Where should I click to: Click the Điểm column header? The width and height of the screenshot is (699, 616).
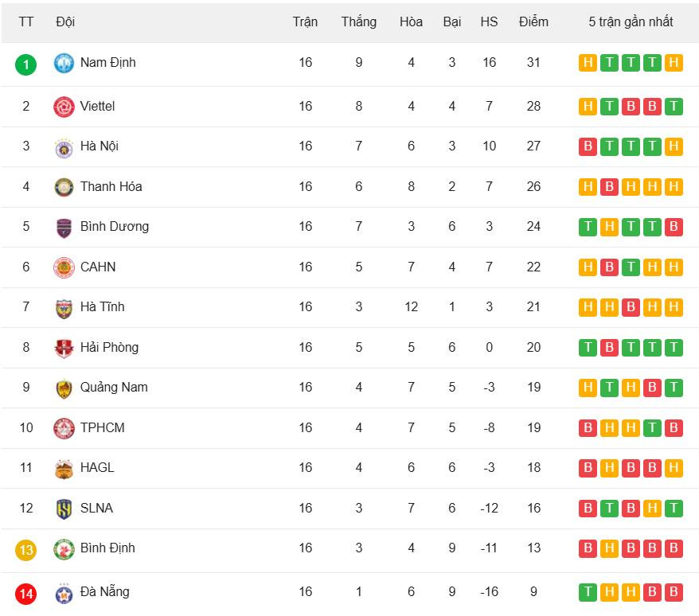pyautogui.click(x=533, y=21)
